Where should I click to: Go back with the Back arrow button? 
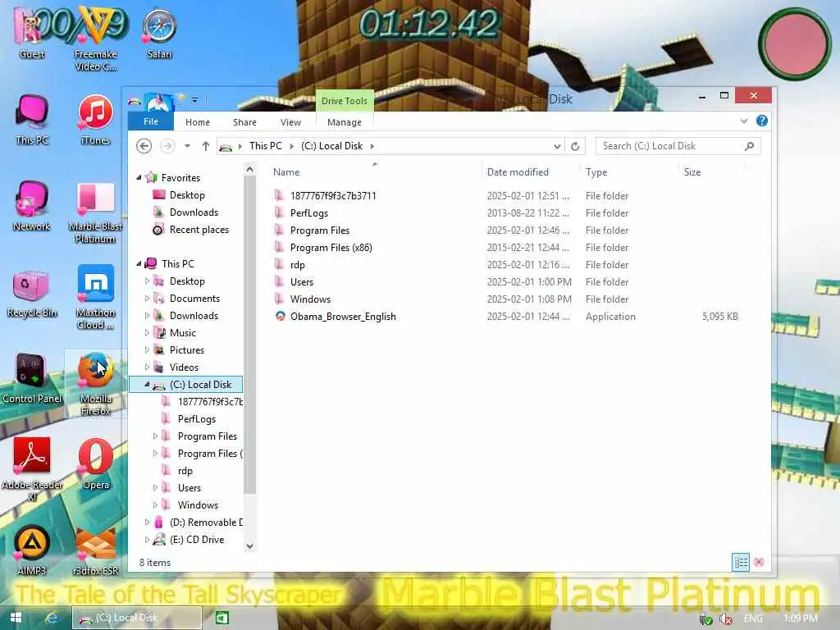point(144,146)
